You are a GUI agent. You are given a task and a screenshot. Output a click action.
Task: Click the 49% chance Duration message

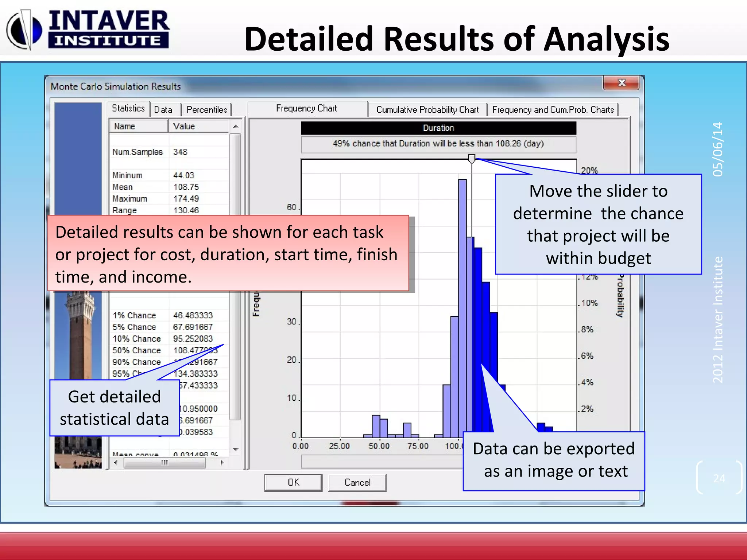coord(438,144)
